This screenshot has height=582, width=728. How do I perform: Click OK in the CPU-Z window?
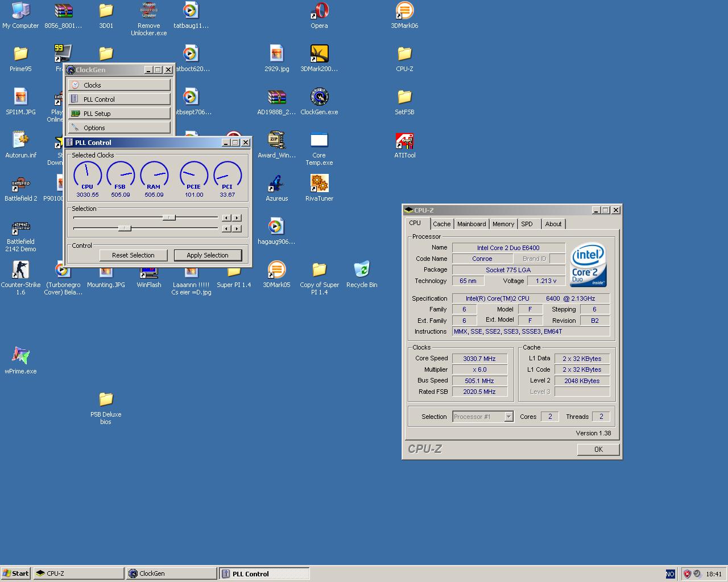[598, 449]
